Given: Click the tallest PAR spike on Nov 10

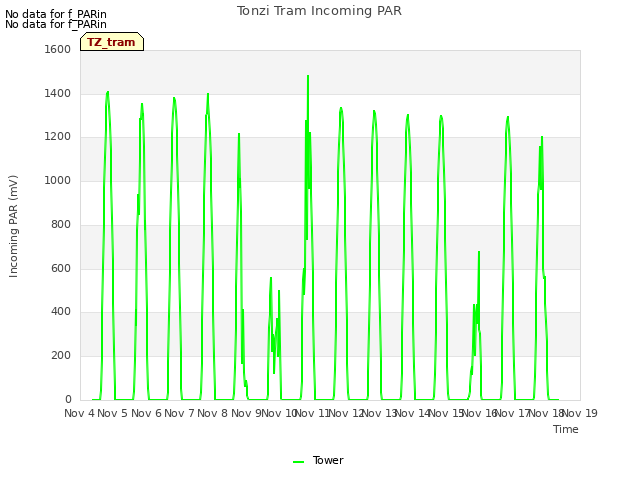Looking at the screenshot, I should 308,76.
